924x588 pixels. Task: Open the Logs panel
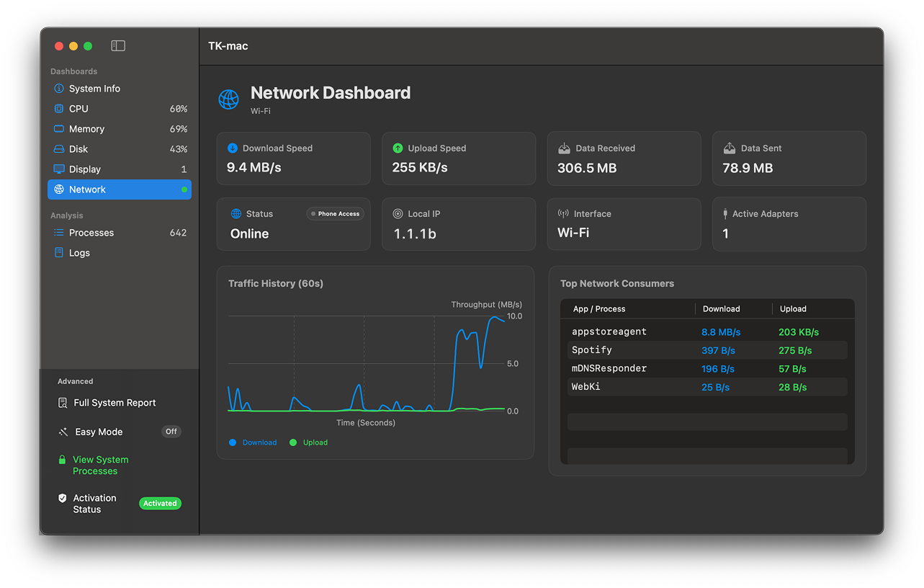(80, 252)
